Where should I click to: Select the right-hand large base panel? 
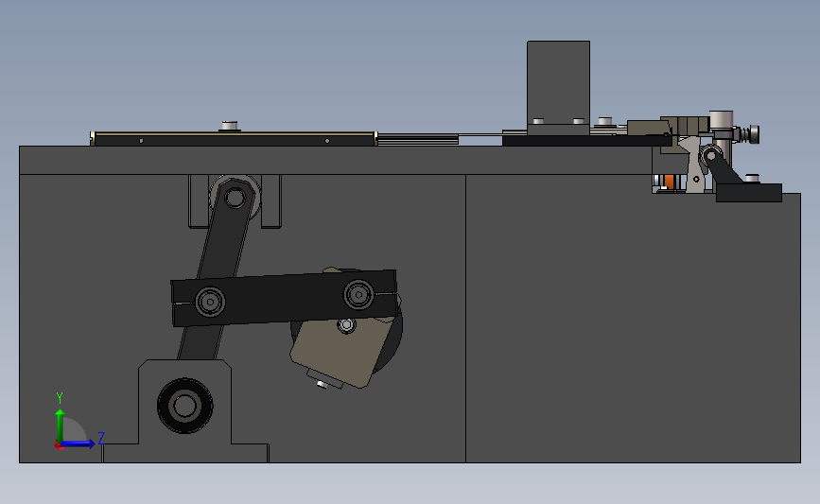pos(633,319)
